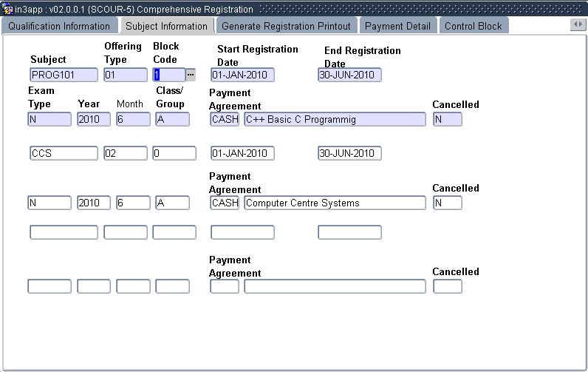Image resolution: width=588 pixels, height=372 pixels.
Task: Click the Cancelled field in the empty third record
Action: click(x=447, y=286)
